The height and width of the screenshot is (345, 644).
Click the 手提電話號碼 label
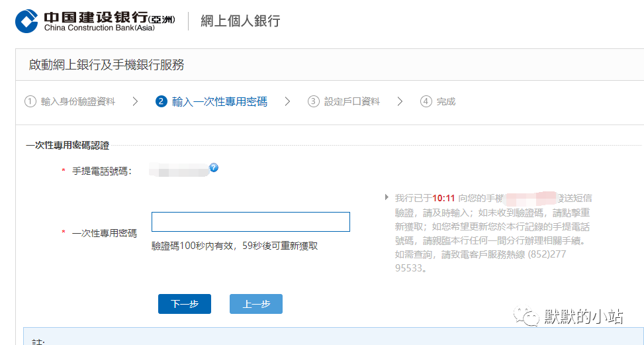102,172
